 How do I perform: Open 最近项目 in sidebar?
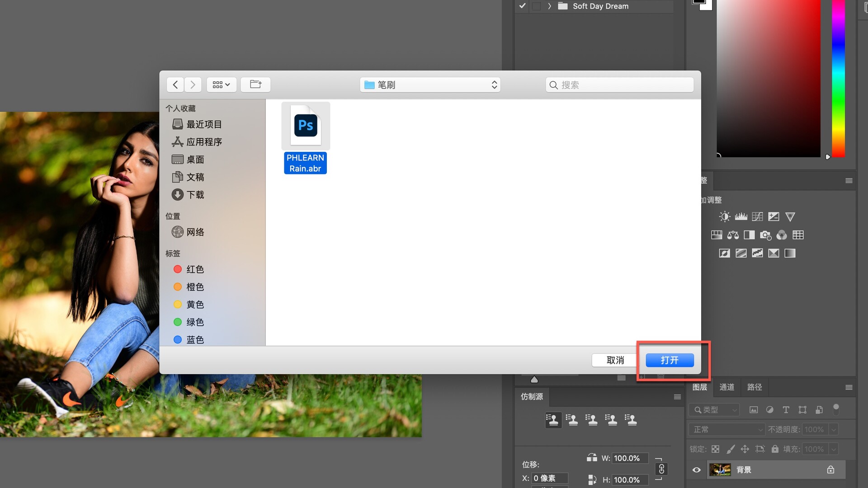[197, 124]
